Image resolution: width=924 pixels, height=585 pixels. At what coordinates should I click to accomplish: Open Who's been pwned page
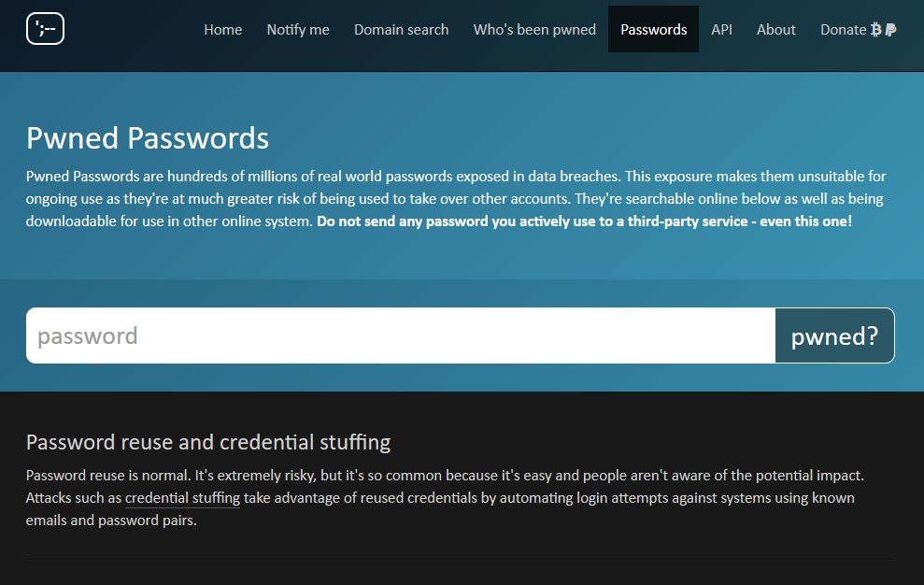(x=534, y=30)
